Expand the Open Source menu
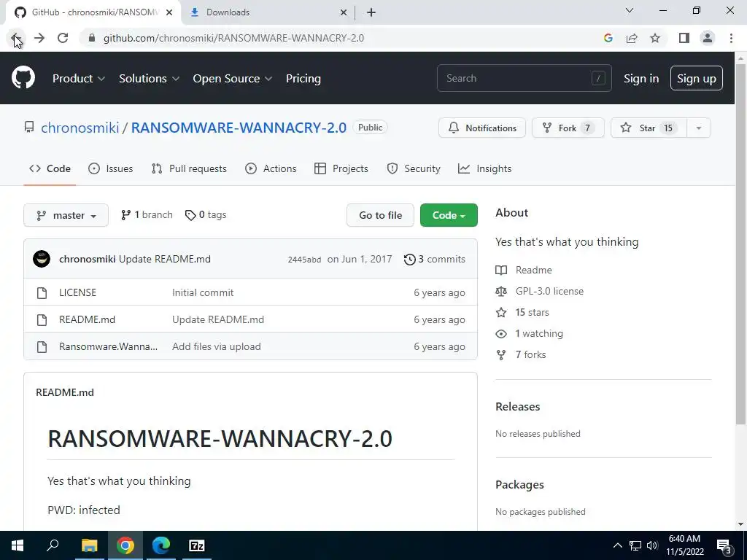This screenshot has height=560, width=747. 233,79
